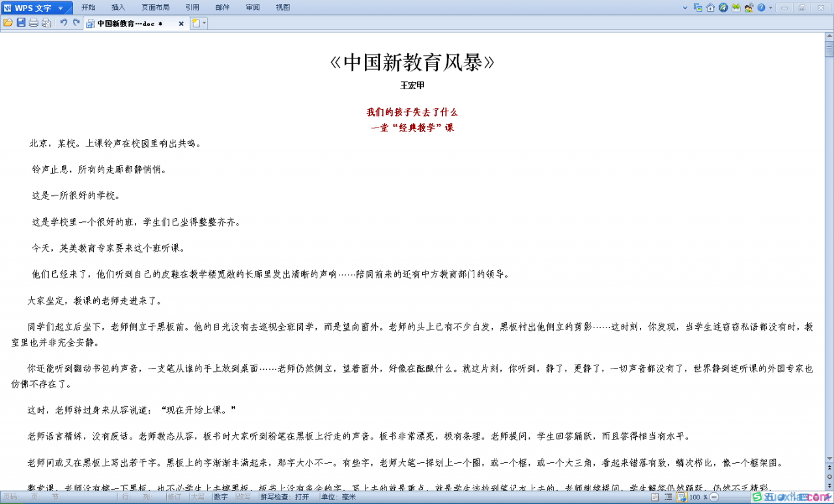Click the line 铃声止息，所有的走廊都静悄悄。

pyautogui.click(x=99, y=169)
